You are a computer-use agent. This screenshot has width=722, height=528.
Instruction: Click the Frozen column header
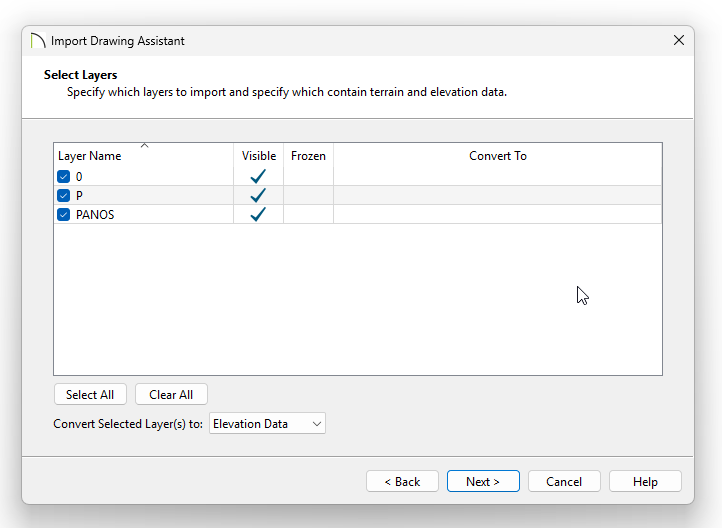[308, 156]
